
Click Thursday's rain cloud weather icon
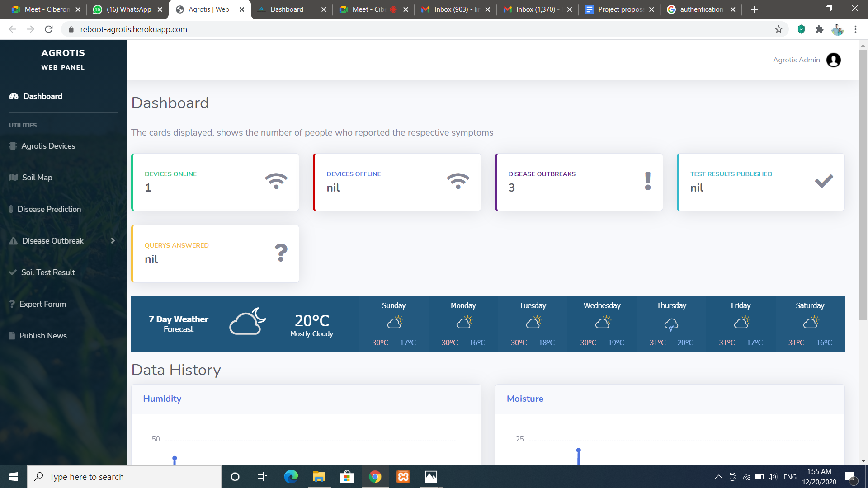coord(671,324)
